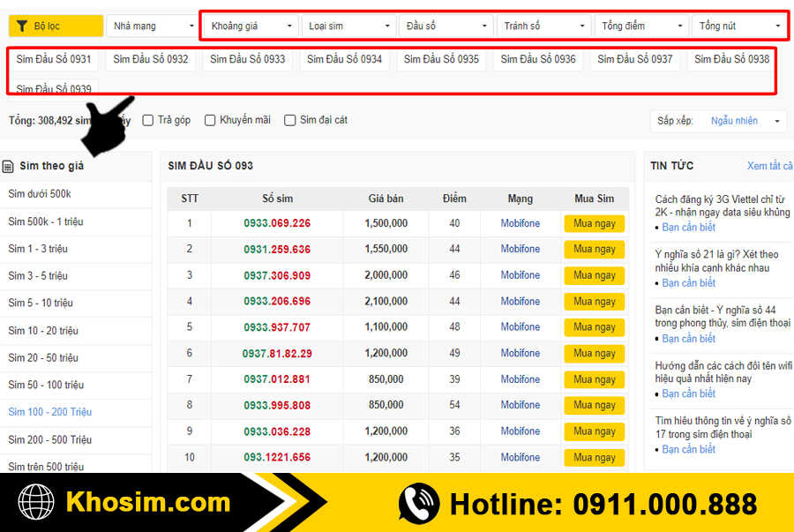
Task: Select Sim 100 - 200 Triệu price range
Action: point(50,412)
